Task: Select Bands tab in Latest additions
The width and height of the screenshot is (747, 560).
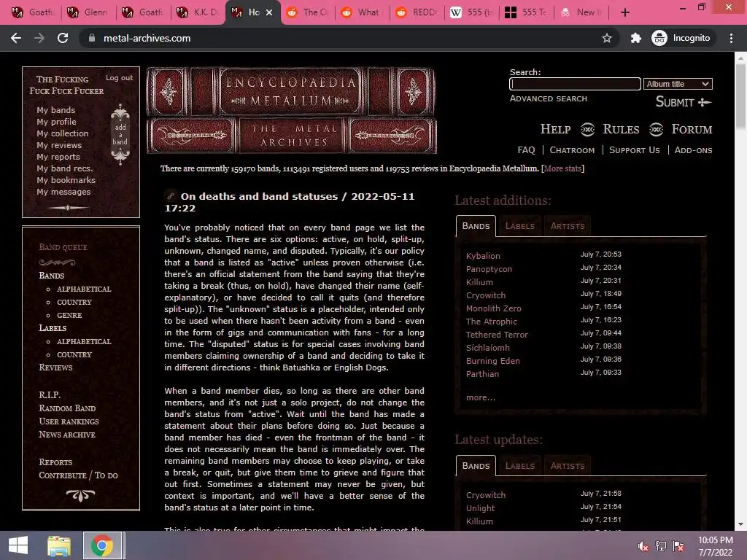Action: (x=476, y=226)
